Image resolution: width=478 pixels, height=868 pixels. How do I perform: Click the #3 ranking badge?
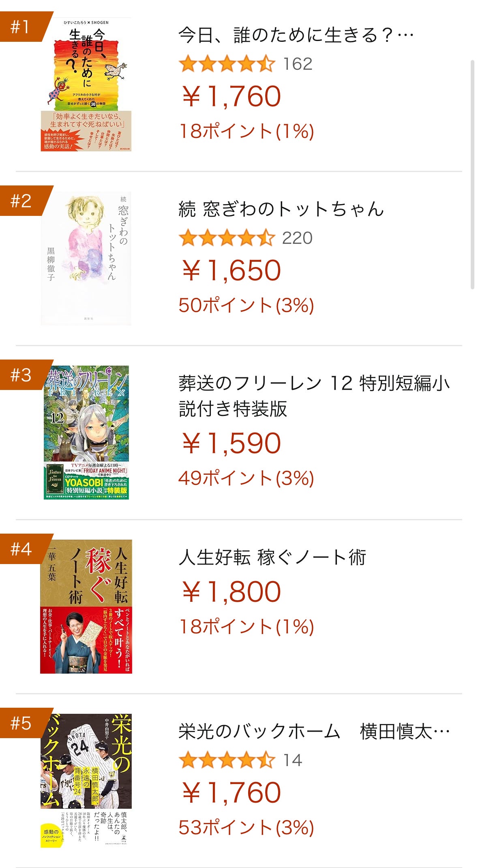(22, 375)
